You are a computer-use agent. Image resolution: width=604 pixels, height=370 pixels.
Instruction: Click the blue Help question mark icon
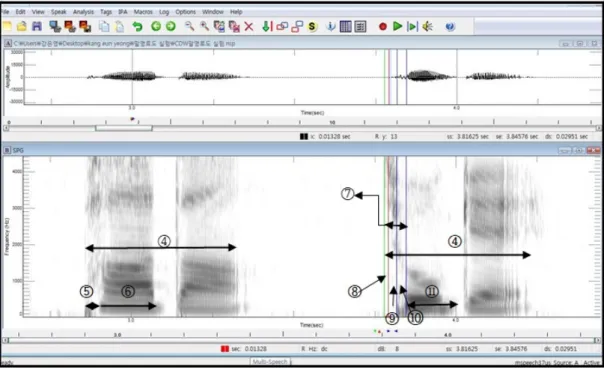[x=450, y=26]
